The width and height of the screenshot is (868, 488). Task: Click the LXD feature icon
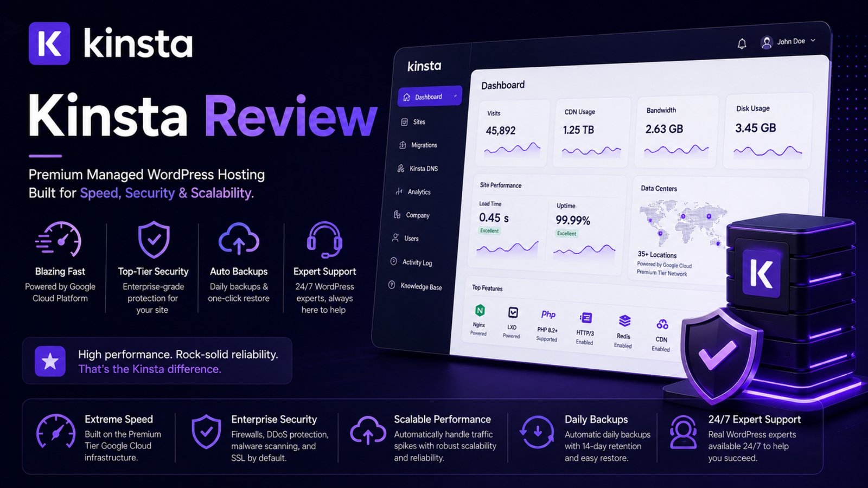[x=513, y=312]
